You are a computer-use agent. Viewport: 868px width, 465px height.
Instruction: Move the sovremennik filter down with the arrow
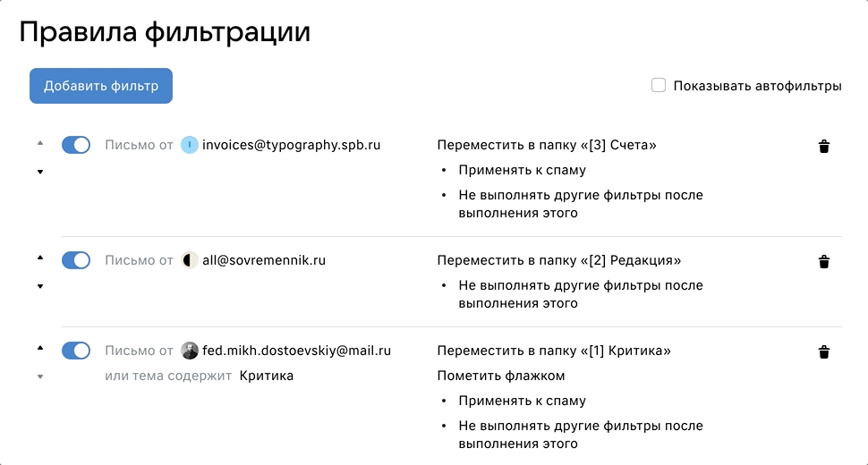click(40, 286)
